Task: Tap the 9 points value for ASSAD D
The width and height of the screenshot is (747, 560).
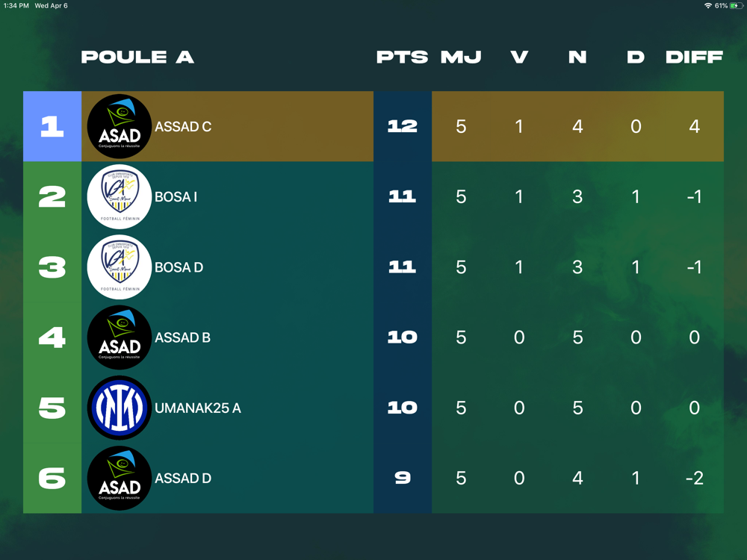Action: pyautogui.click(x=403, y=478)
